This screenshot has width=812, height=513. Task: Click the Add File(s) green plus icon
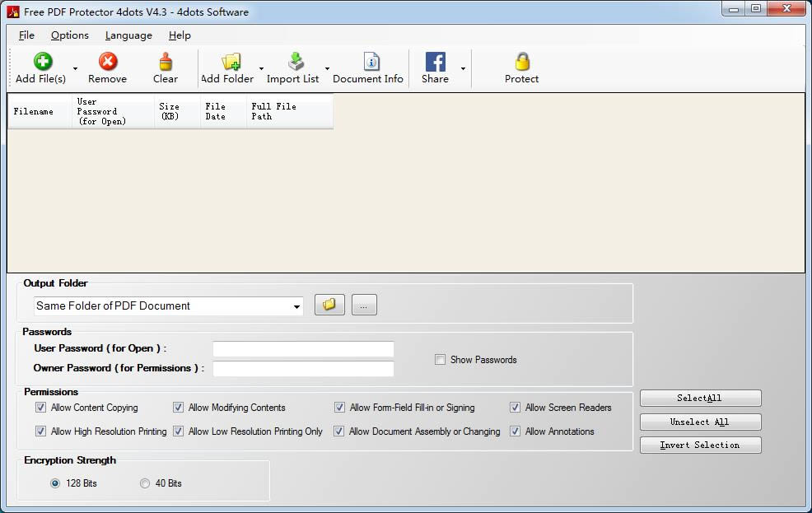coord(43,62)
